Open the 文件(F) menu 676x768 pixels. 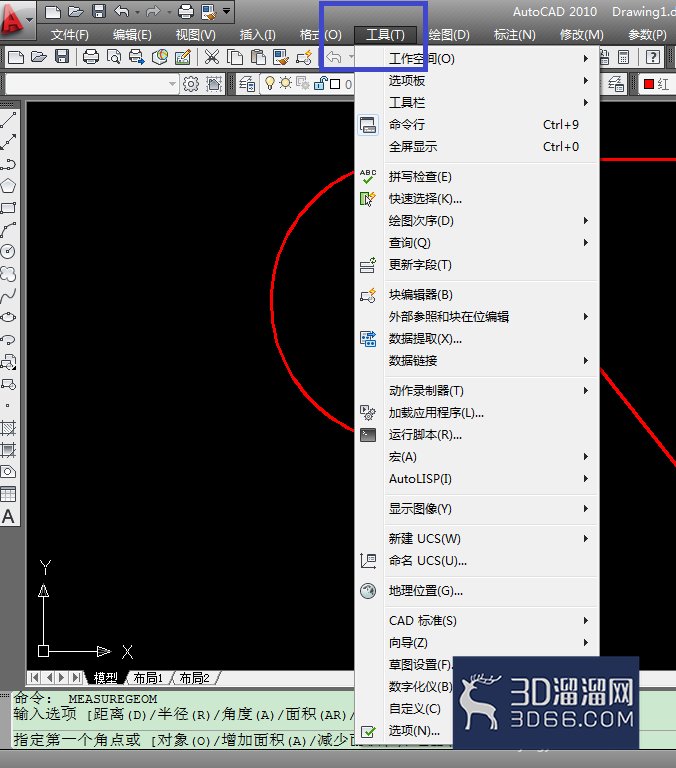(x=70, y=35)
